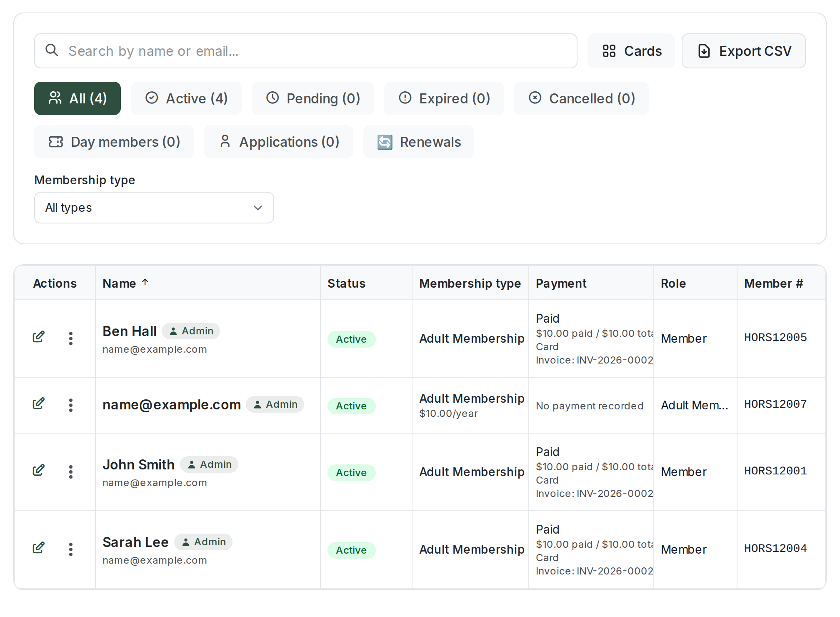Click the edit icon for John Smith
The height and width of the screenshot is (617, 840).
coord(39,470)
